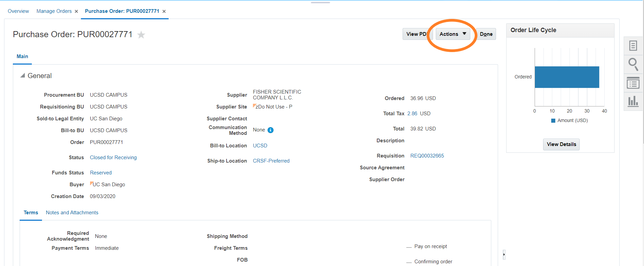The width and height of the screenshot is (644, 266).
Task: Click the blue Ordered bar in chart
Action: click(567, 77)
